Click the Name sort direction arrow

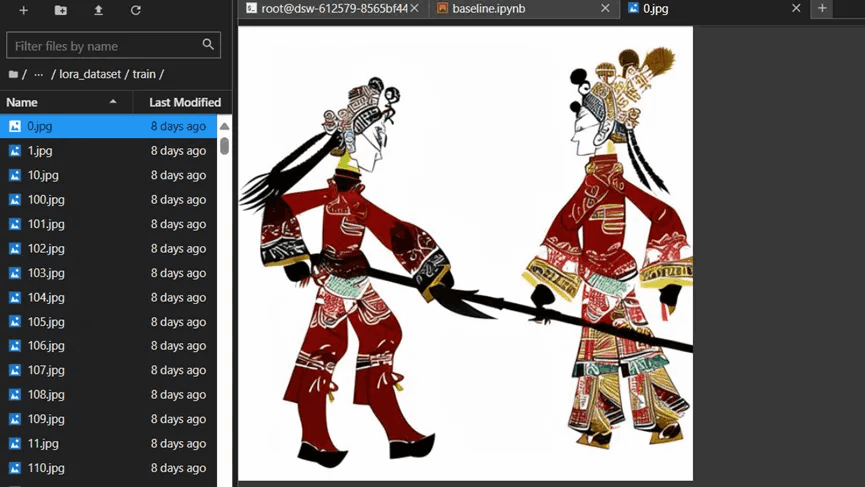(113, 101)
